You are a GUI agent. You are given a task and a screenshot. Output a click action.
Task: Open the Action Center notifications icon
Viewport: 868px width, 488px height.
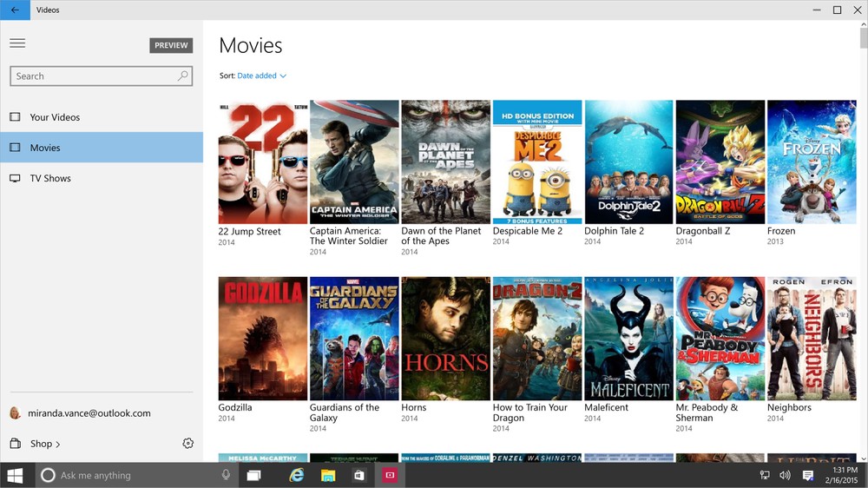coord(807,475)
